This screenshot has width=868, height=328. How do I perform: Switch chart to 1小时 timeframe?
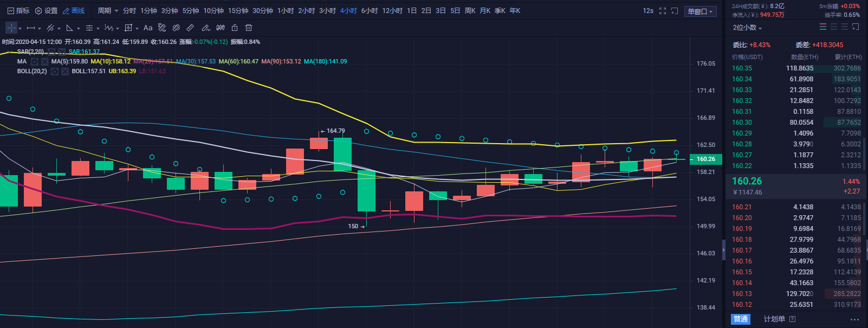coord(286,11)
